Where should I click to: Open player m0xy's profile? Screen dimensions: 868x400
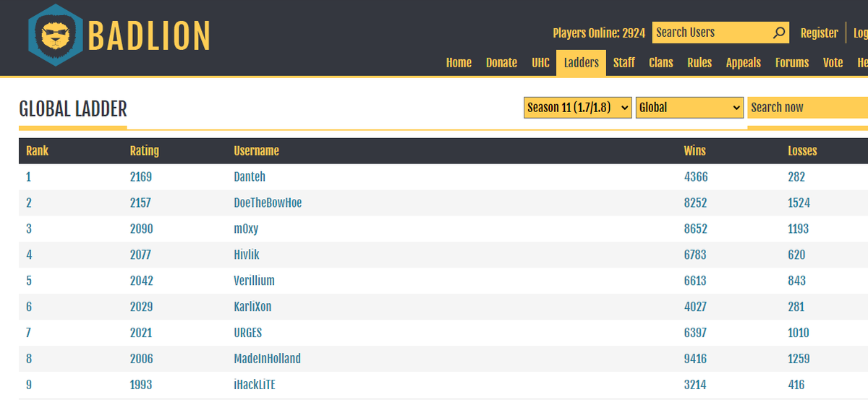(x=246, y=229)
